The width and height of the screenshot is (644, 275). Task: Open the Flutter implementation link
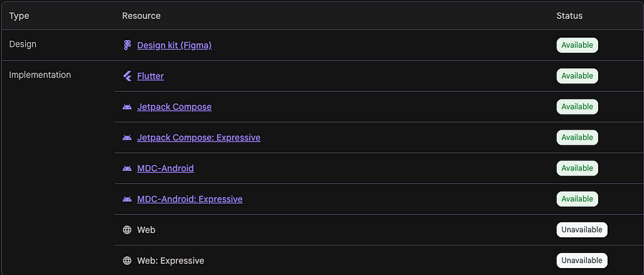150,76
